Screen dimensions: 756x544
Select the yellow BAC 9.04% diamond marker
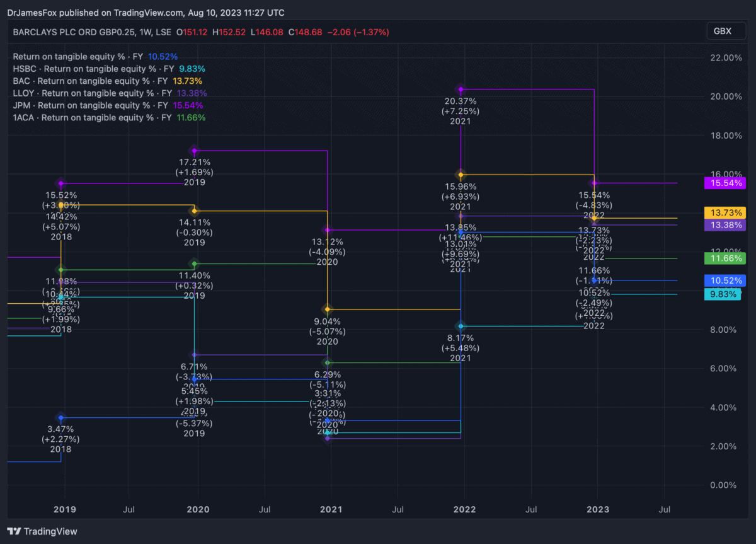(328, 309)
